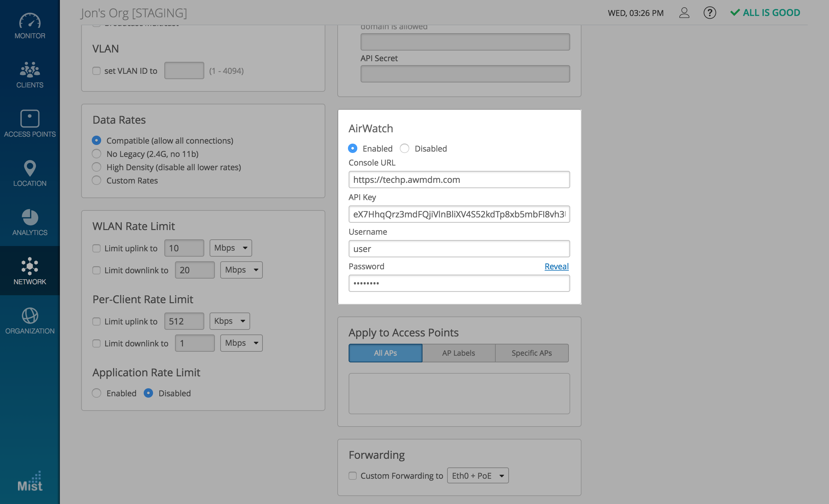
Task: Select AirWatch Disabled radio button
Action: click(405, 148)
